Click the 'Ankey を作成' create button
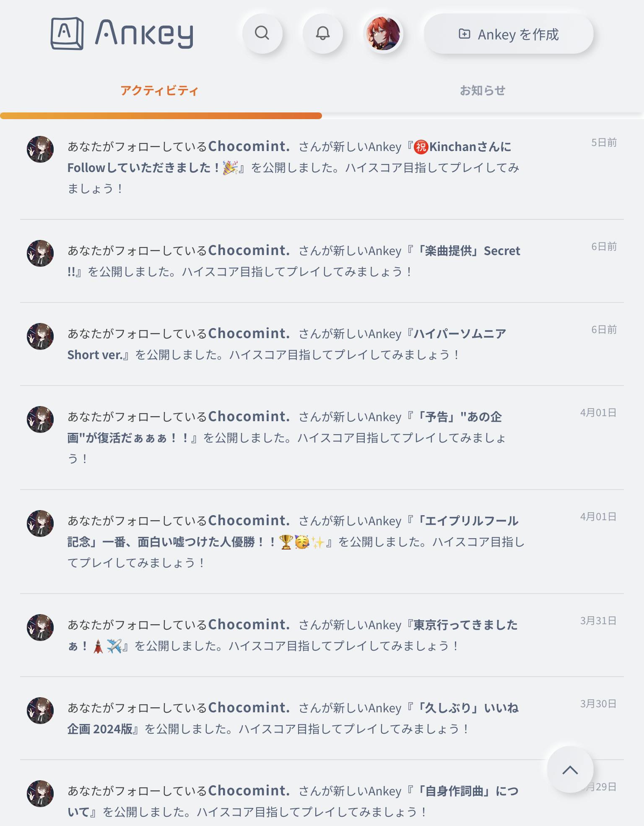 (508, 34)
